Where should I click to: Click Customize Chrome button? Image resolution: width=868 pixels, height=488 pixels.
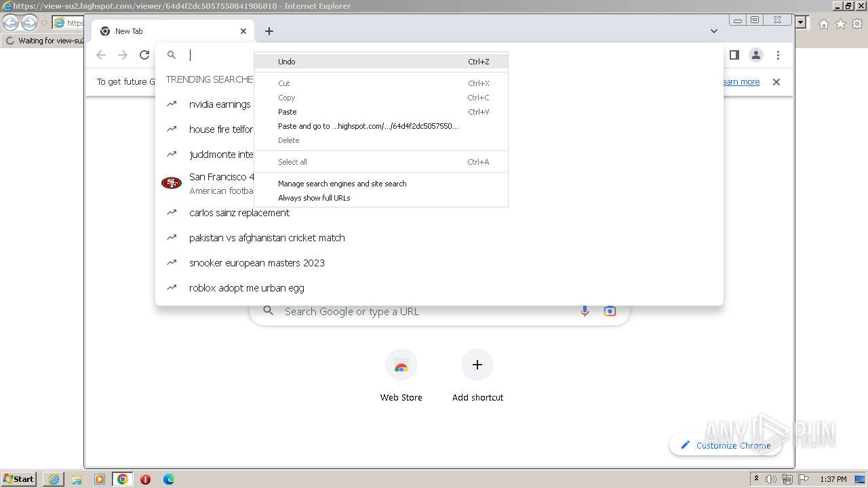725,445
